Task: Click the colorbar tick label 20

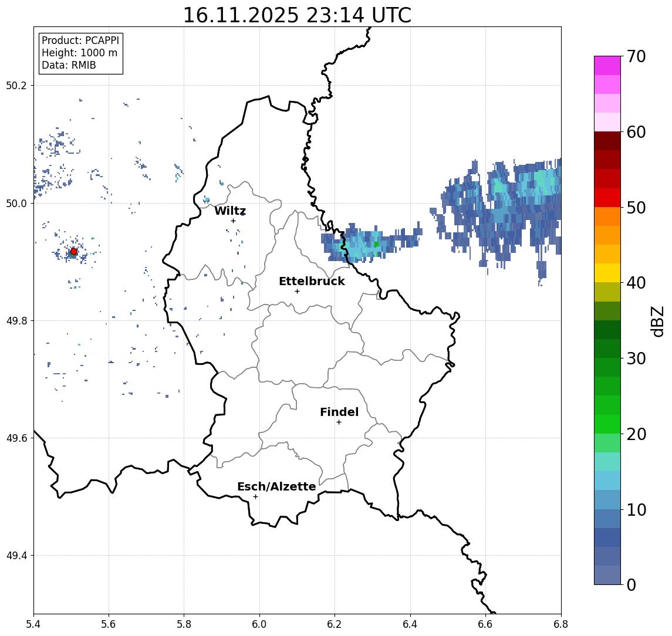Action: click(x=636, y=434)
